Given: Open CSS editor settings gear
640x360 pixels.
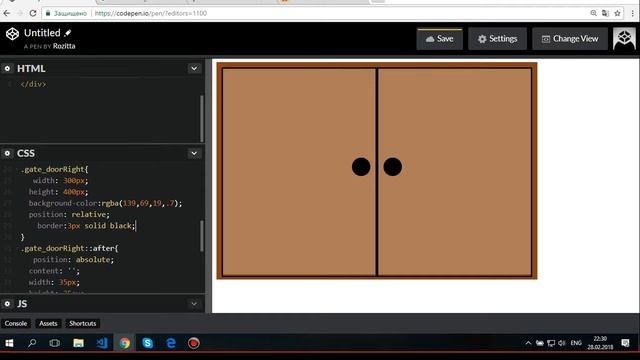Looking at the screenshot, I should point(7,153).
